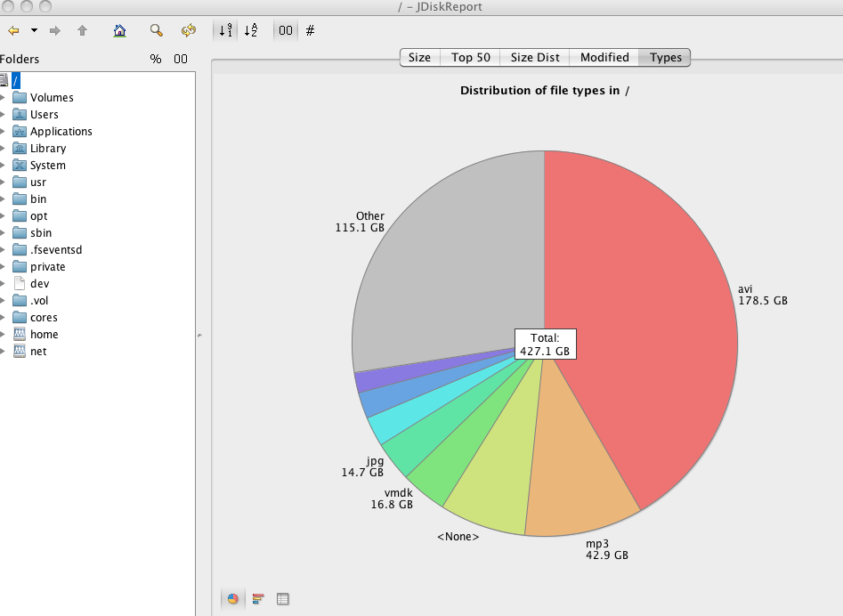Open the scan file tree magnifier

[x=157, y=30]
